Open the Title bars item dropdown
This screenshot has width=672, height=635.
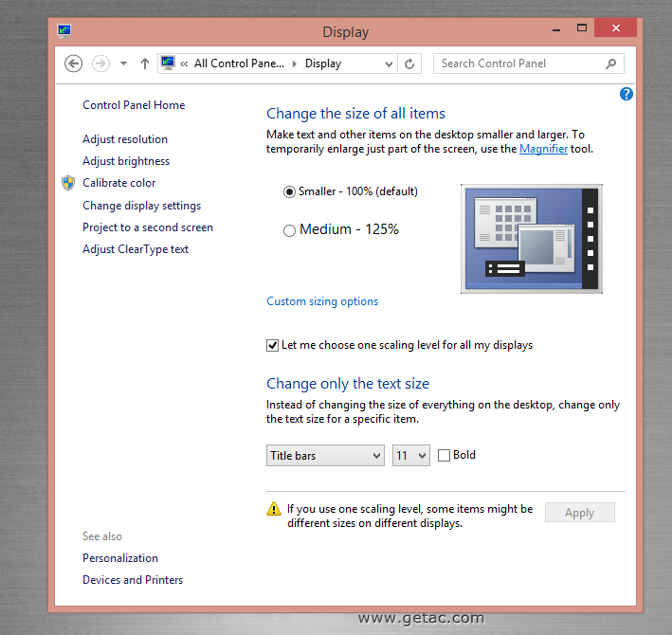pyautogui.click(x=325, y=456)
